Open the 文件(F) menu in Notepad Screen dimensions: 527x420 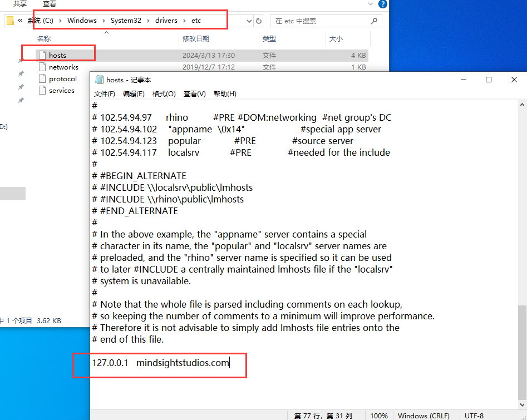104,94
